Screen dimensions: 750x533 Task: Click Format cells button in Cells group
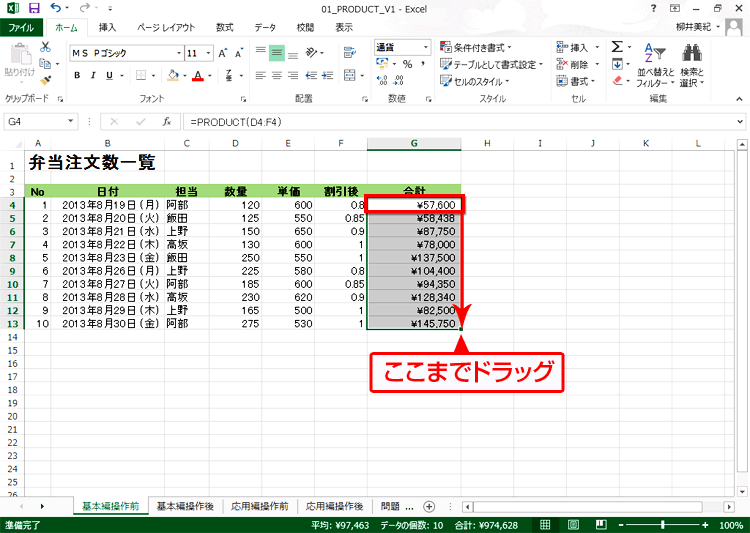[575, 81]
